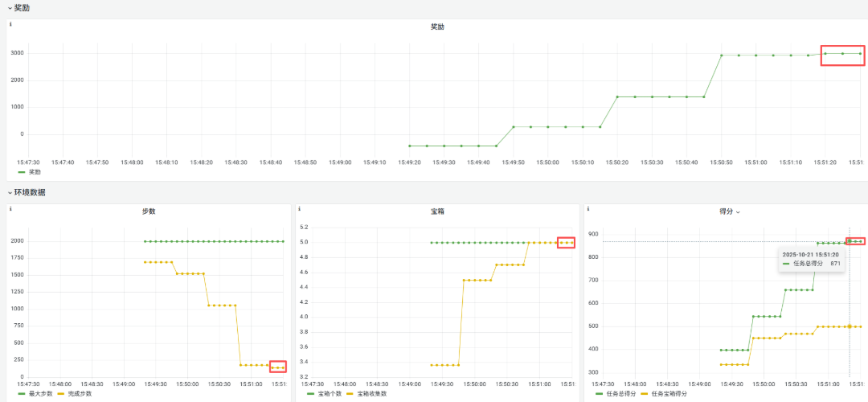Click yellow color swatch beside 完成步数 legend
Screen dimensions: 868x402
point(61,393)
